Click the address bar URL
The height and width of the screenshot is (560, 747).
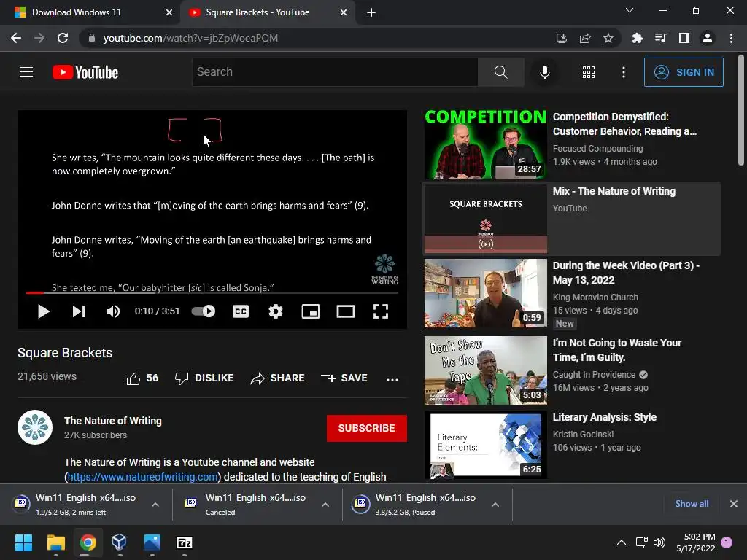(190, 38)
